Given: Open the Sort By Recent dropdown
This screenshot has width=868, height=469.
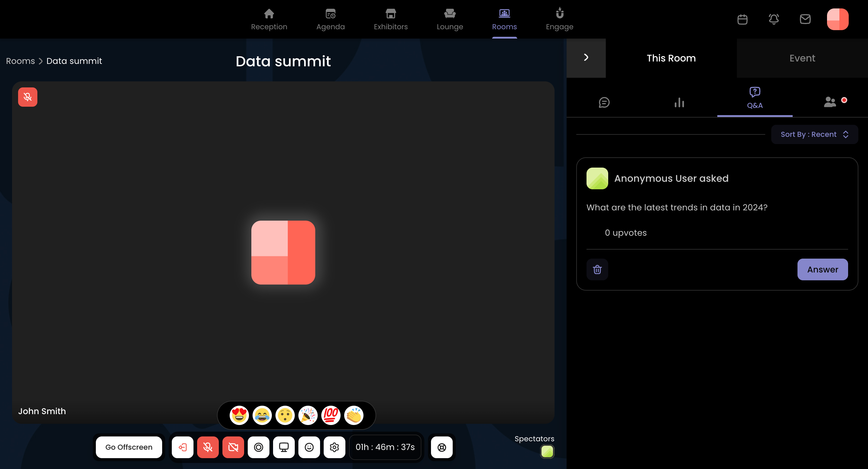Looking at the screenshot, I should click(814, 134).
